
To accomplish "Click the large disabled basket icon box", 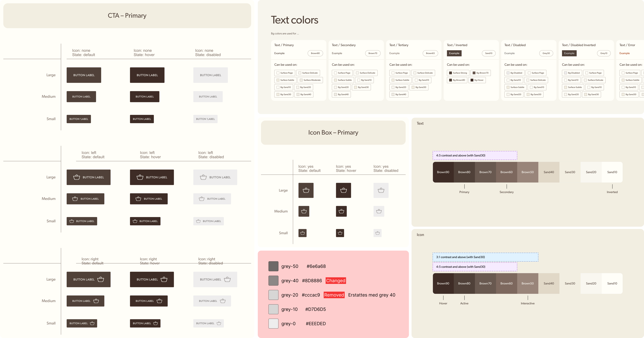I will 381,190.
